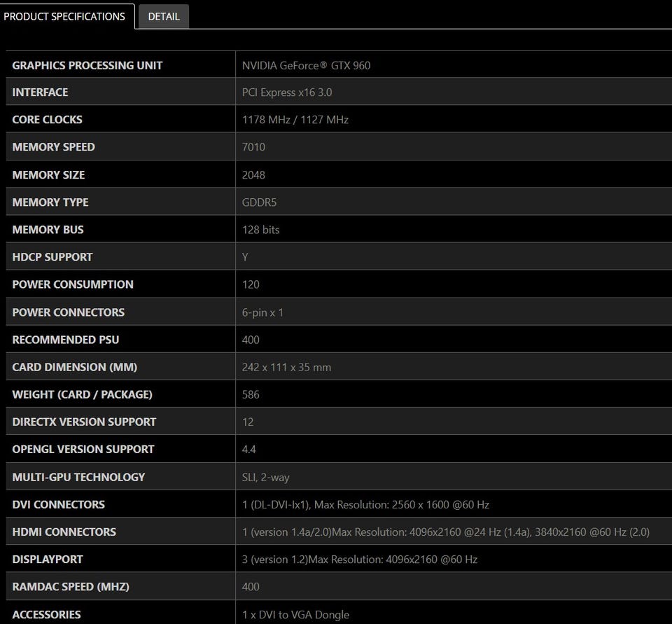Click the RAMDAC Speed (MHZ) label
The width and height of the screenshot is (672, 624).
click(71, 587)
